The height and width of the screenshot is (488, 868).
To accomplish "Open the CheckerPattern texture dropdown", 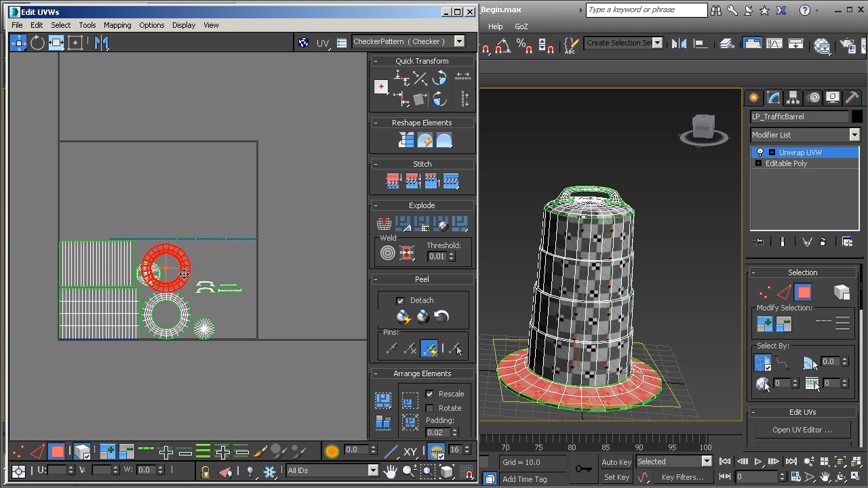I will coord(459,41).
